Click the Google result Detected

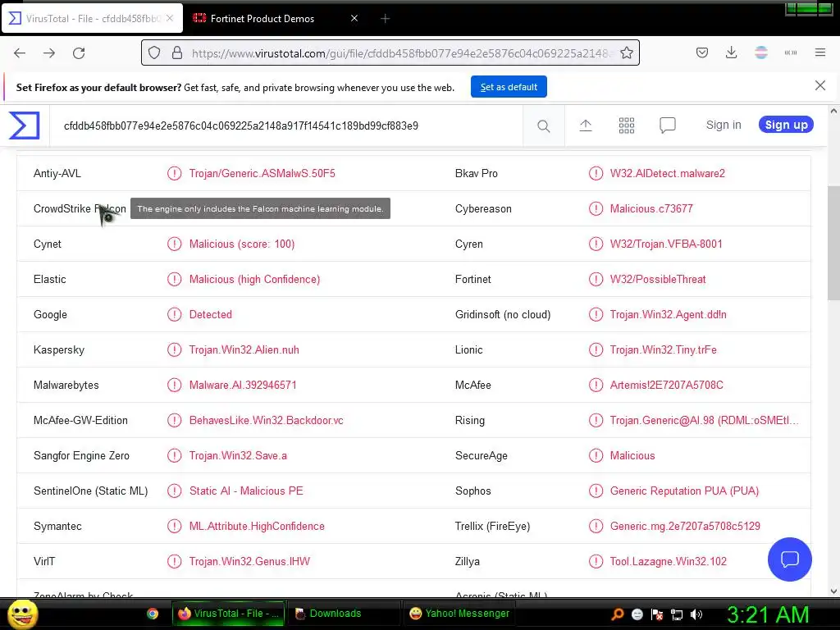pos(211,314)
